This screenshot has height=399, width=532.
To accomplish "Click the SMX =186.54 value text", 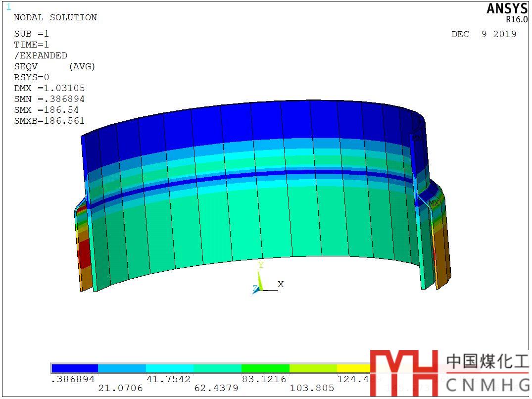I will click(x=47, y=110).
